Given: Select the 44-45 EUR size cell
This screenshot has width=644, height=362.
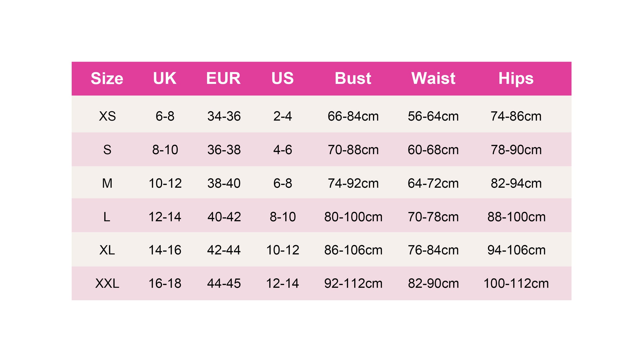Looking at the screenshot, I should click(x=224, y=283).
